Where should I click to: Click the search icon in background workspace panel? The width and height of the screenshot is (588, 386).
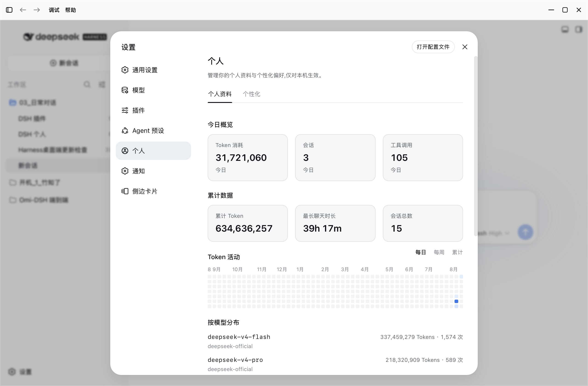click(87, 85)
